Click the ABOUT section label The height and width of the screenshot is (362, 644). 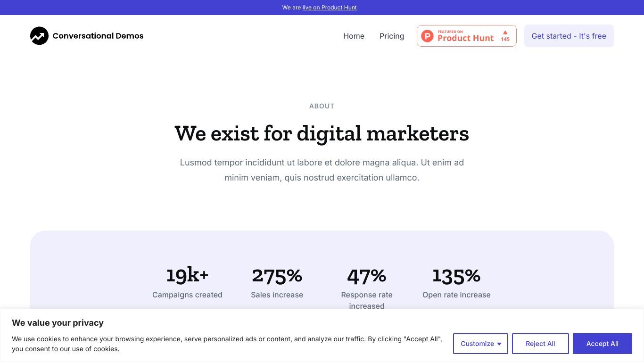point(322,106)
